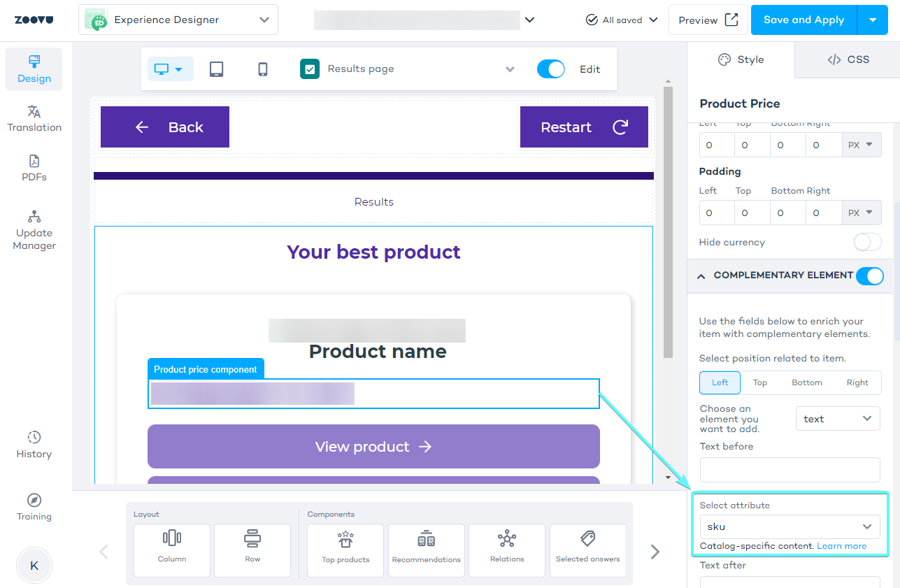The height and width of the screenshot is (588, 900).
Task: Select the Top position option
Action: (760, 382)
